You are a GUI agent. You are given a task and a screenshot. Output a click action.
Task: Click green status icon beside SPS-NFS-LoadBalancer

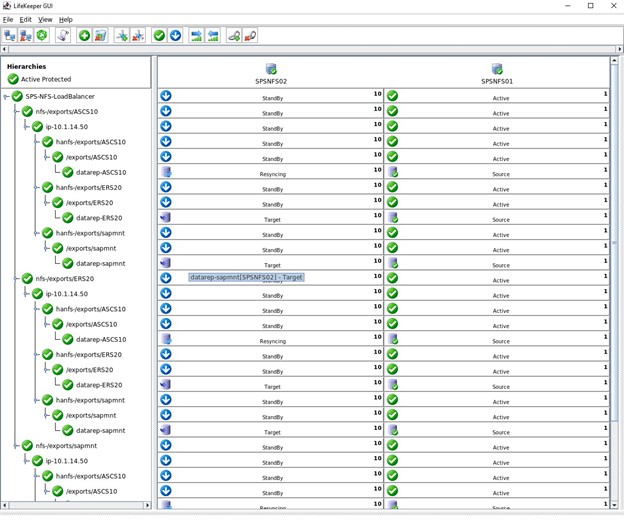(x=17, y=96)
